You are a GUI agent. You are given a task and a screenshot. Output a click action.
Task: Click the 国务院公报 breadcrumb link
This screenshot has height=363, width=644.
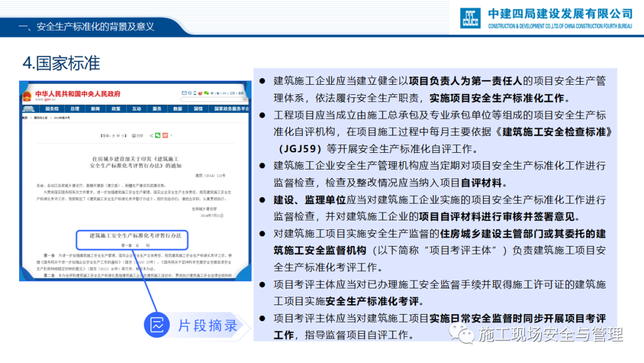[41, 118]
